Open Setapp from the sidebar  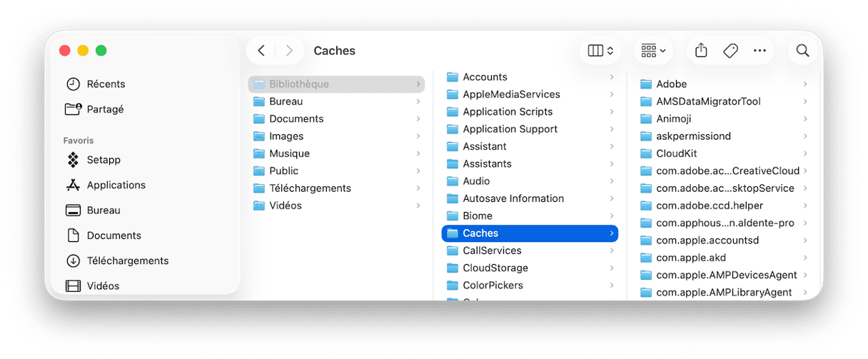(104, 159)
